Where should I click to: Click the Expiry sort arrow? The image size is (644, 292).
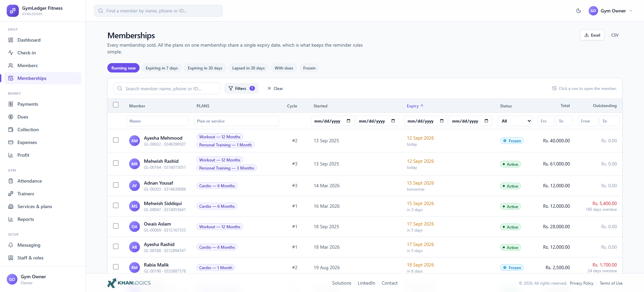(x=422, y=106)
